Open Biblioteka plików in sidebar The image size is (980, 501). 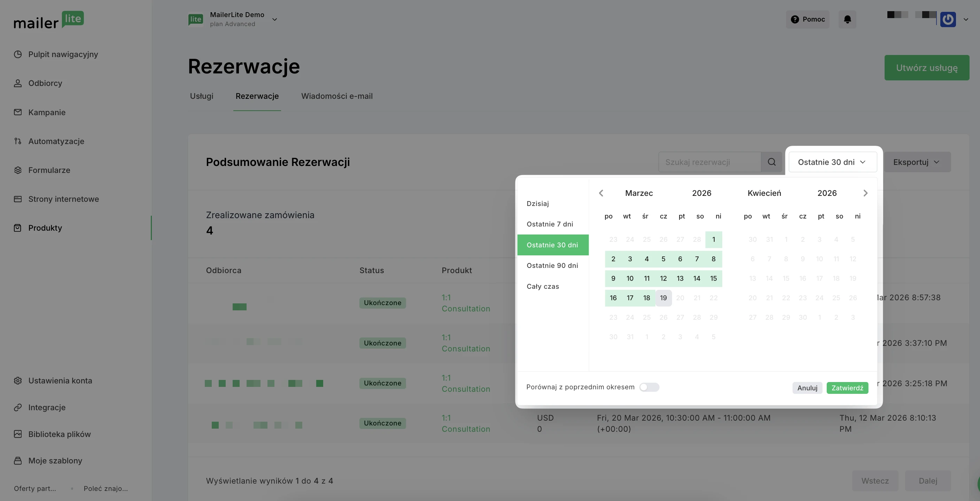pyautogui.click(x=59, y=434)
